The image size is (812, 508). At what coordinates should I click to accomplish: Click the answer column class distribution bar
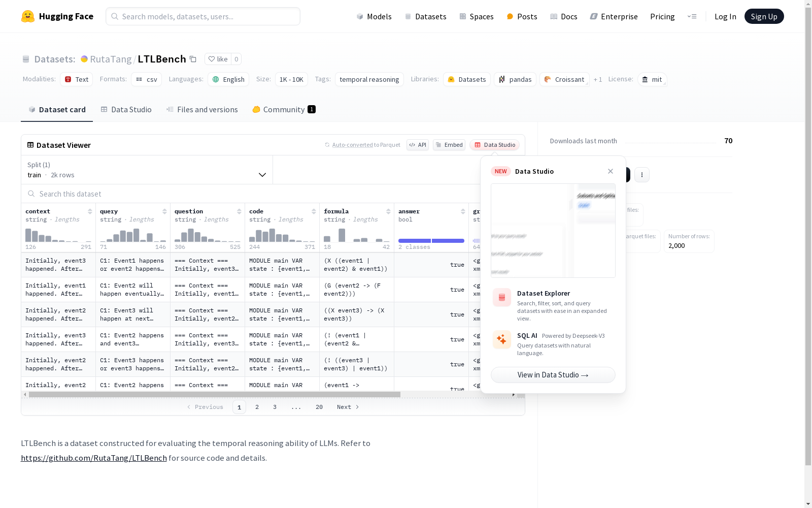[431, 241]
